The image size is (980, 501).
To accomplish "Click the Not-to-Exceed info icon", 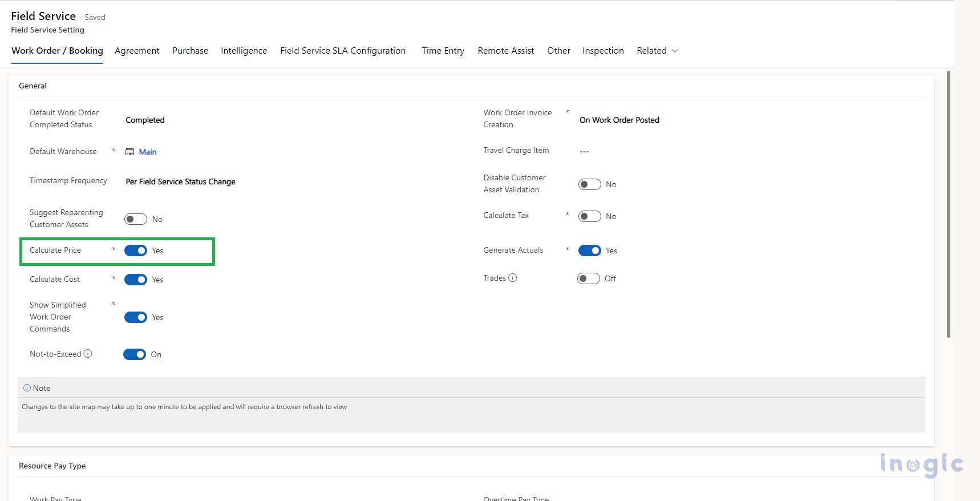I will (88, 354).
